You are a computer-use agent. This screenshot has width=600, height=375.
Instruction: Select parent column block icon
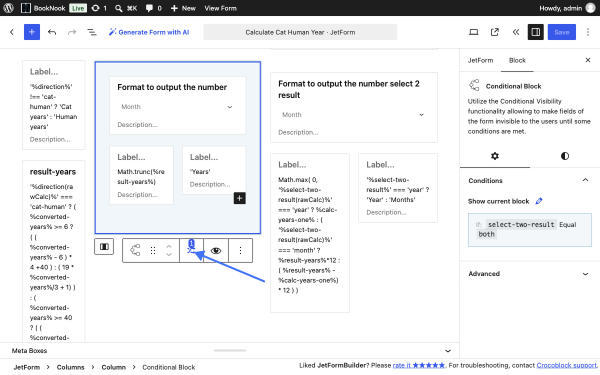tap(104, 247)
